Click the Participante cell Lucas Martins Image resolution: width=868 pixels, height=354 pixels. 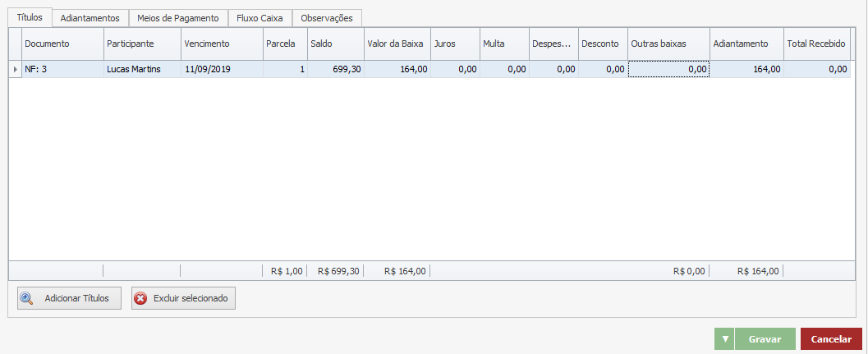click(141, 70)
